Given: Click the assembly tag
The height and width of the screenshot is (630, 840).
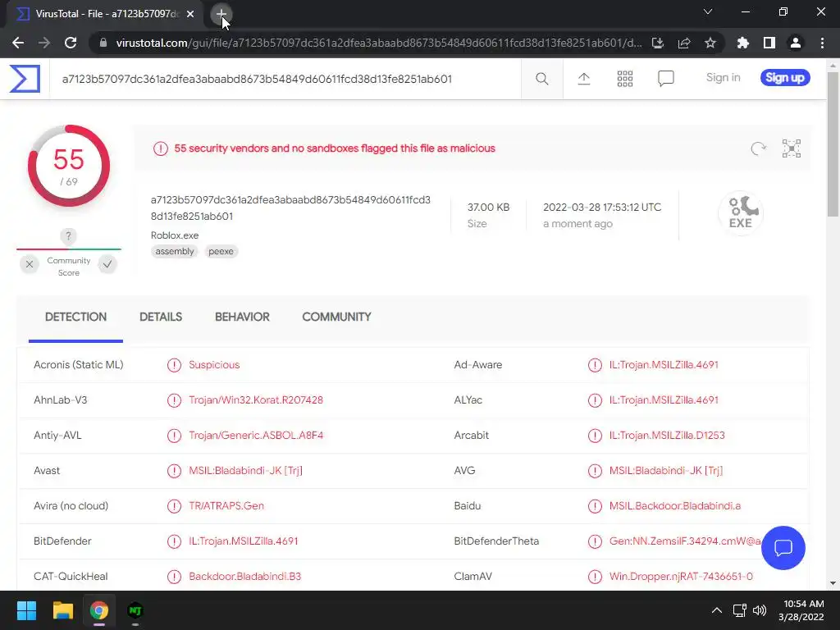Looking at the screenshot, I should 175,251.
